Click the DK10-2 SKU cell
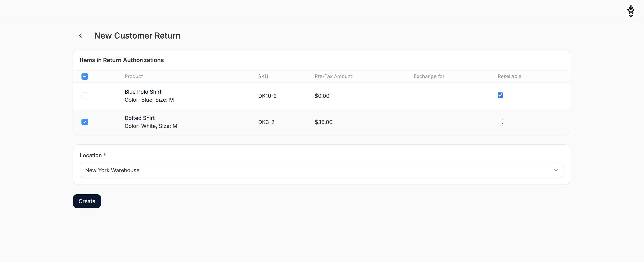Viewport: 644px width, 262px height. (x=267, y=96)
